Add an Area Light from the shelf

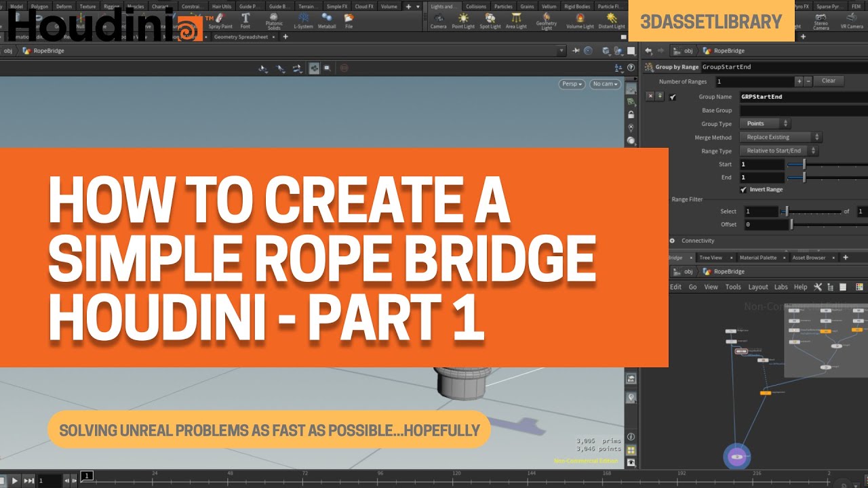(516, 20)
